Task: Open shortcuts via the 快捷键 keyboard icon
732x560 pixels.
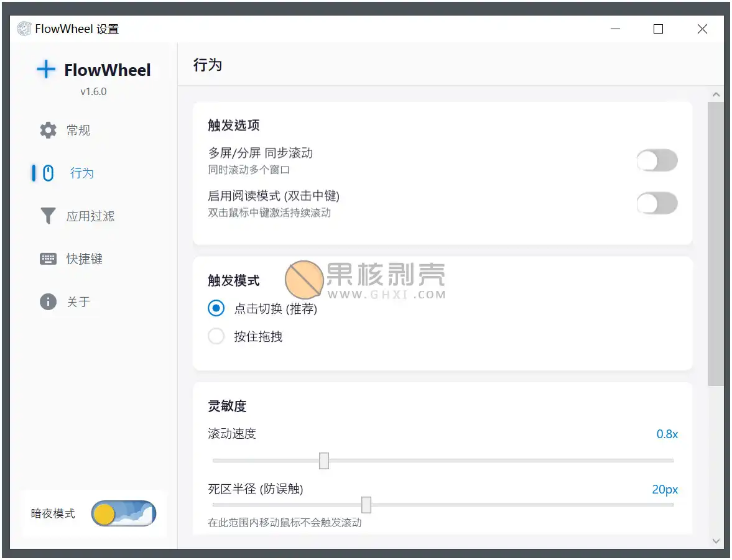Action: tap(48, 259)
